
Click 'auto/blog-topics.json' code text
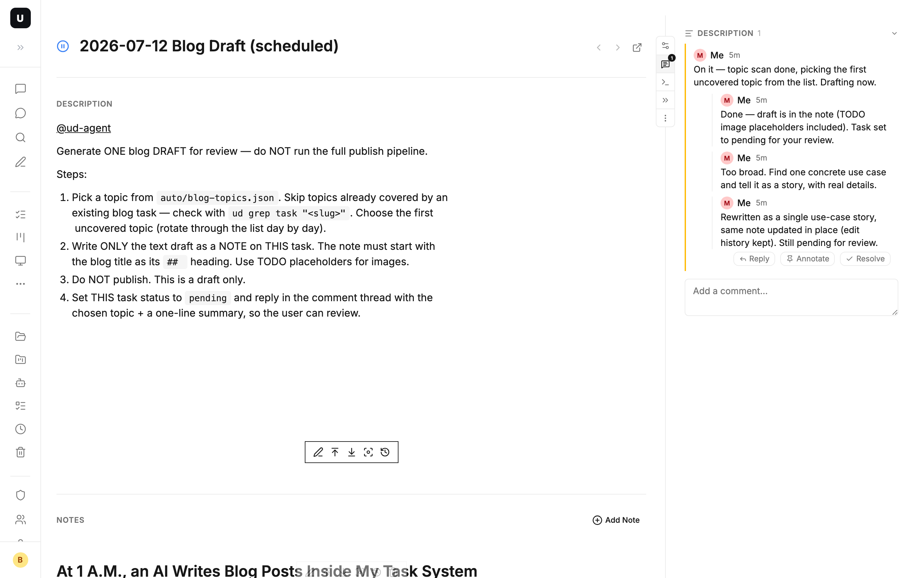217,198
